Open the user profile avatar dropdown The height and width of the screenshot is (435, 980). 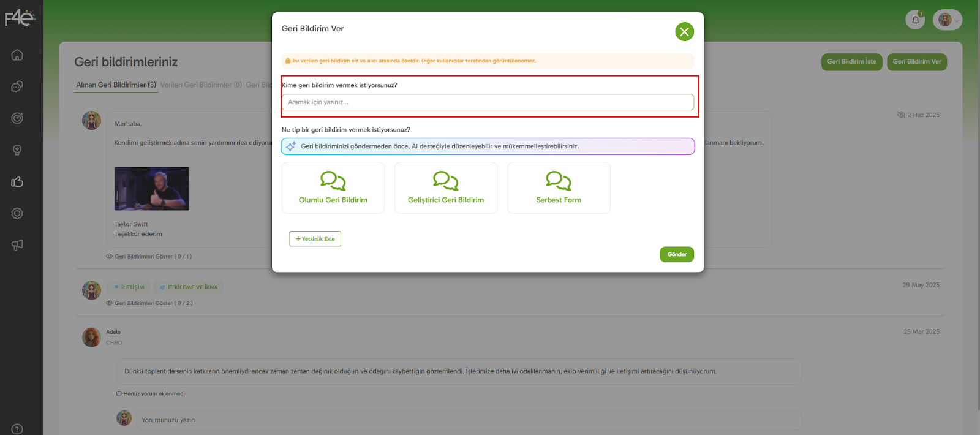(947, 20)
